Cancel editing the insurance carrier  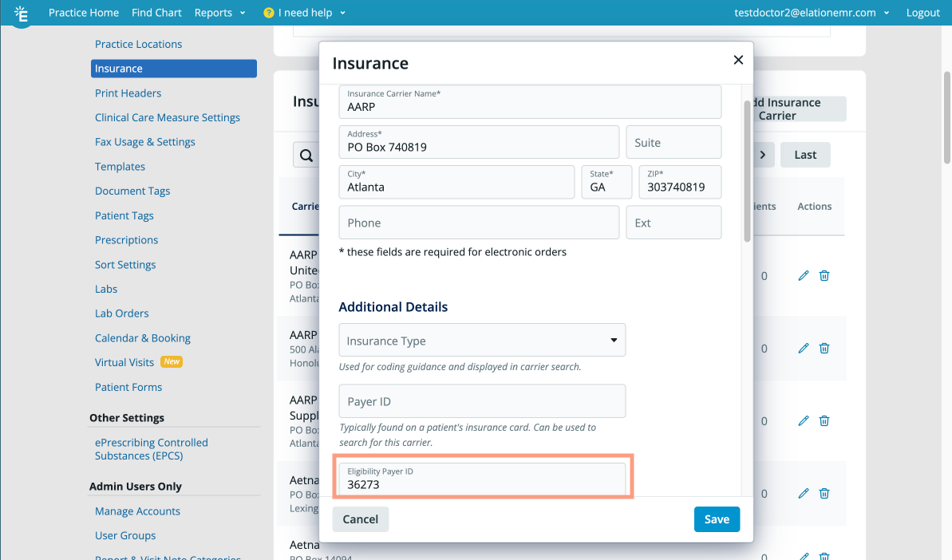pyautogui.click(x=360, y=519)
